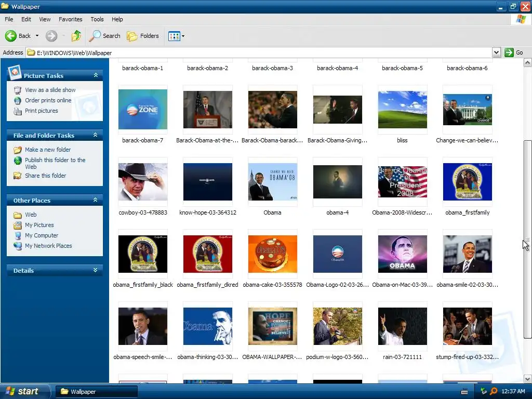Open the Help menu
The width and height of the screenshot is (532, 399).
[117, 19]
